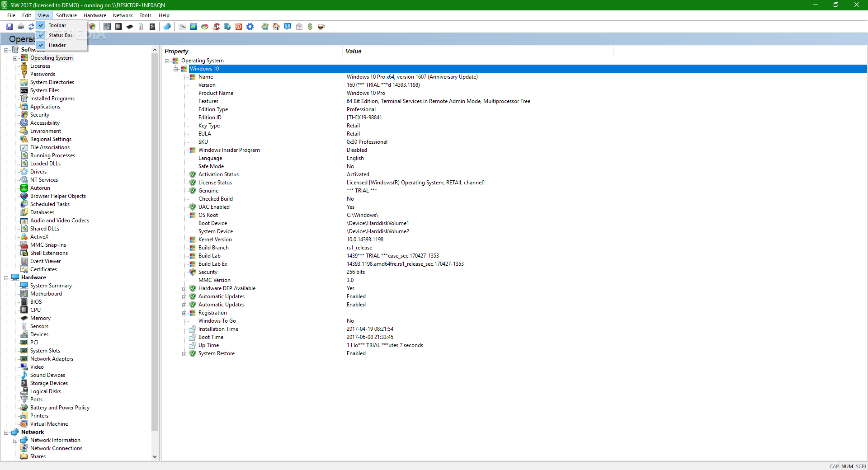Click the red power shutdown toolbar icon
This screenshot has height=470, width=868.
[239, 27]
